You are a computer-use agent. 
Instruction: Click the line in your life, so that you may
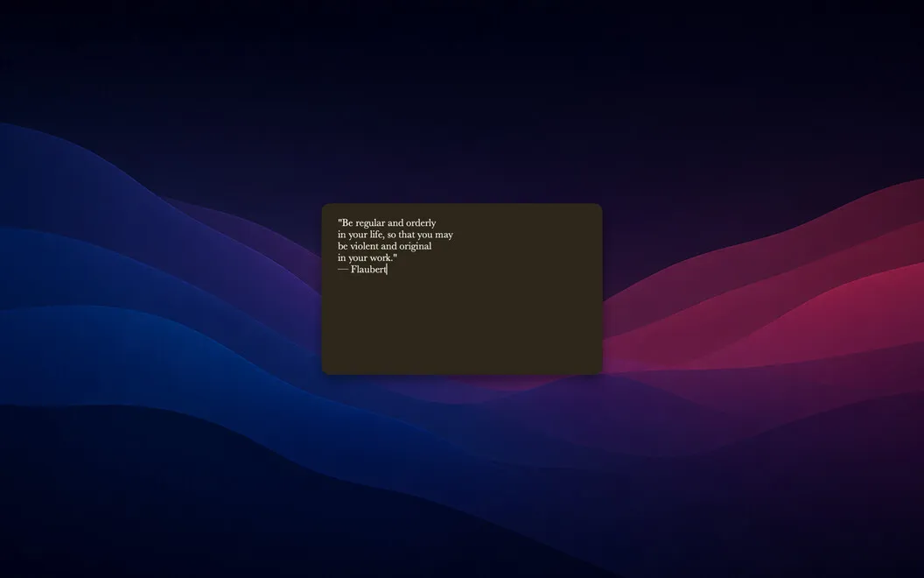pos(395,235)
